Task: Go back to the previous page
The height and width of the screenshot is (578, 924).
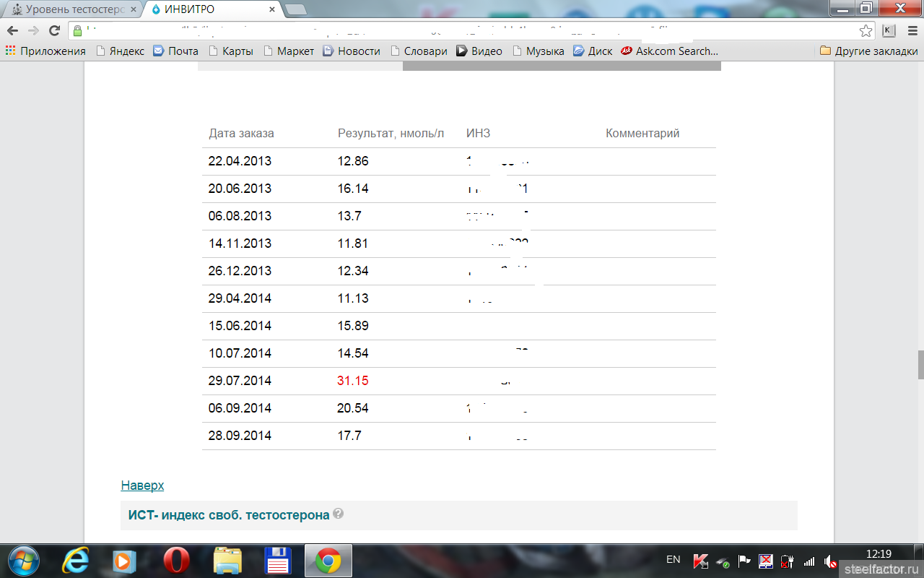Action: (12, 30)
